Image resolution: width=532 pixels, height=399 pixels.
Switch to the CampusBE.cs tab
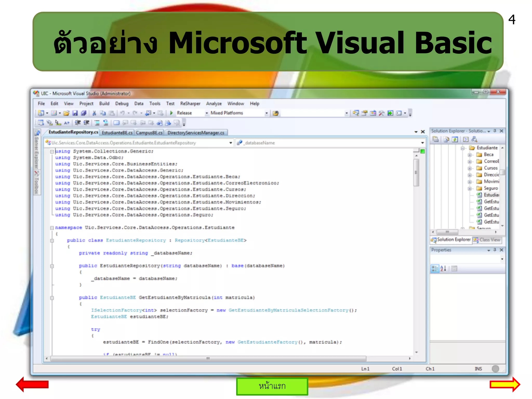click(149, 133)
